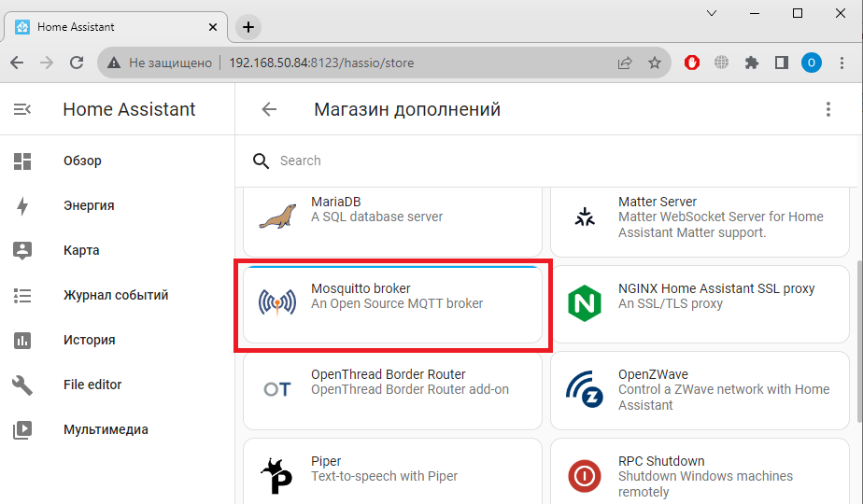Open Обзор in sidebar

click(82, 161)
